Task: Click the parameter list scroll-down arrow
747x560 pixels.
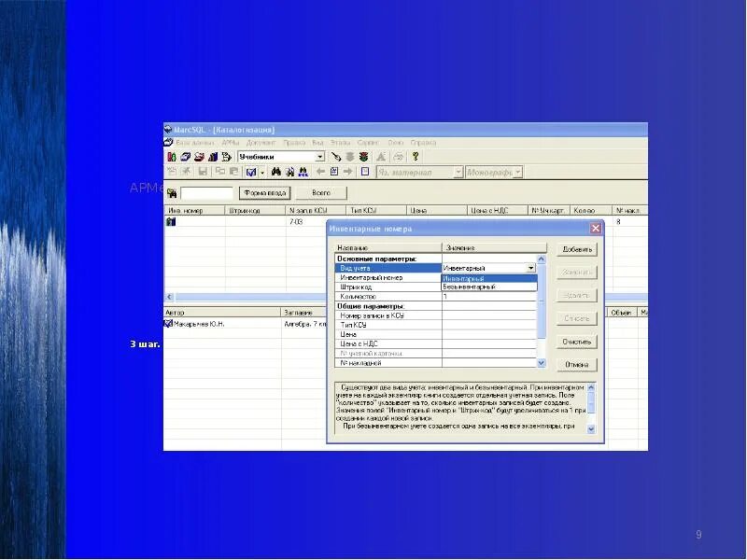Action: 542,363
